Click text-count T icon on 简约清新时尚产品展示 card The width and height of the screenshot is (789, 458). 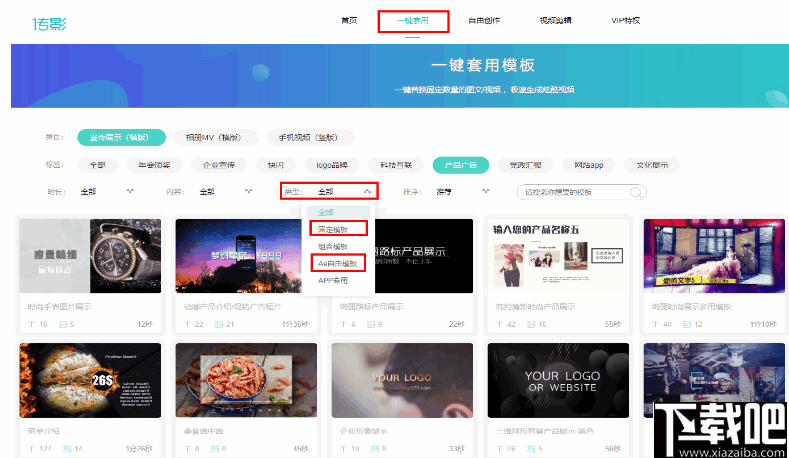point(500,324)
